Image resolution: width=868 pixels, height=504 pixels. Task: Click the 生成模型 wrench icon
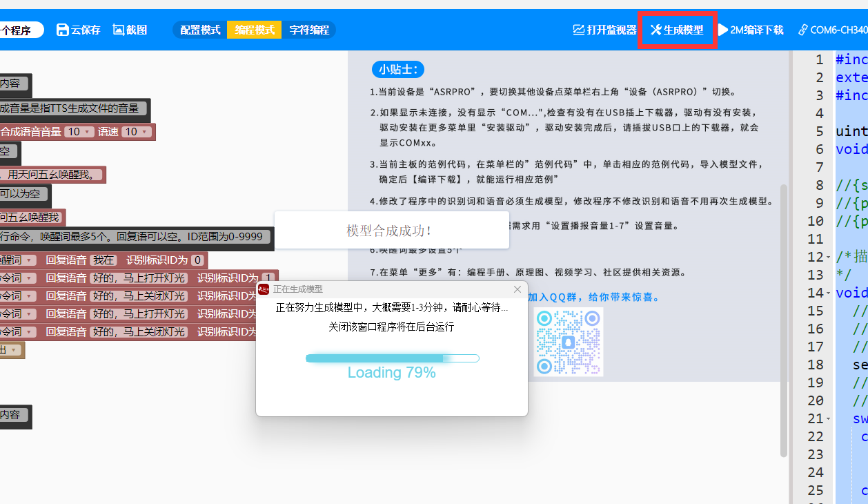click(655, 30)
